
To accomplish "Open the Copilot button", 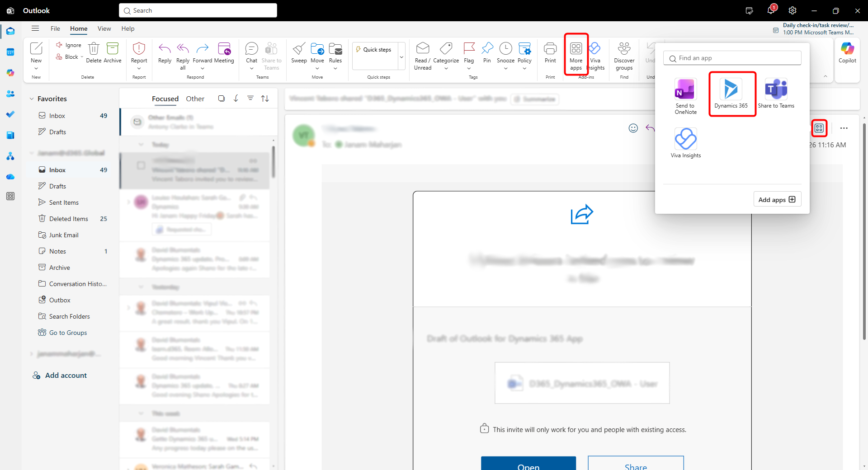I will [847, 53].
